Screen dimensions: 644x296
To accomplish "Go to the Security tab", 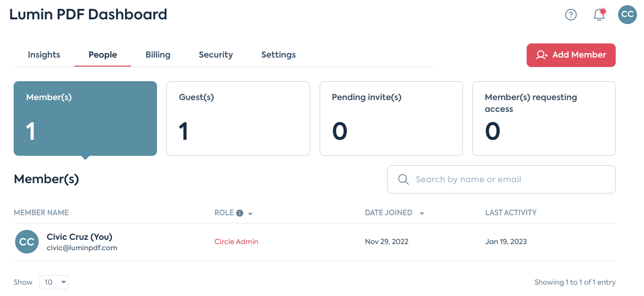I will (x=216, y=55).
